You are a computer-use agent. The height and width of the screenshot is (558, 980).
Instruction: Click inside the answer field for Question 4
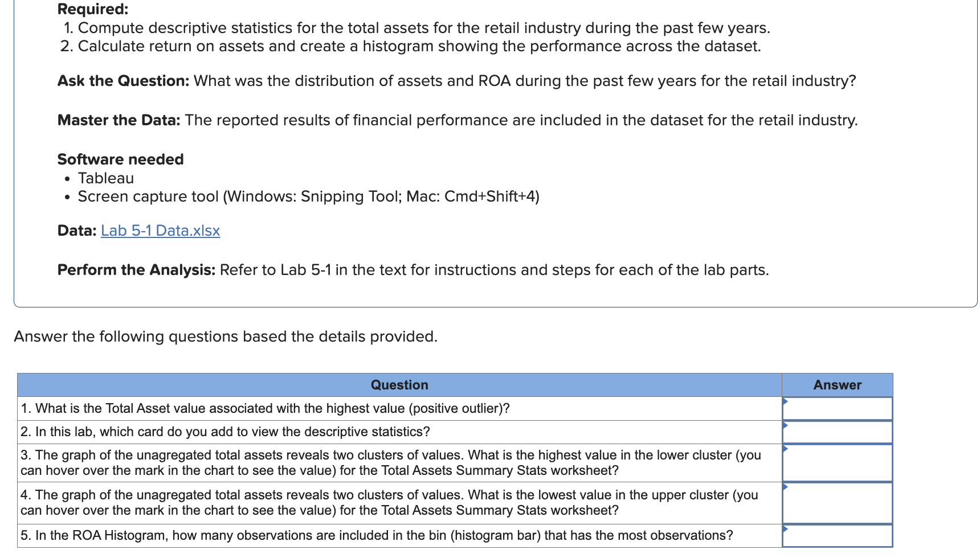pyautogui.click(x=836, y=503)
